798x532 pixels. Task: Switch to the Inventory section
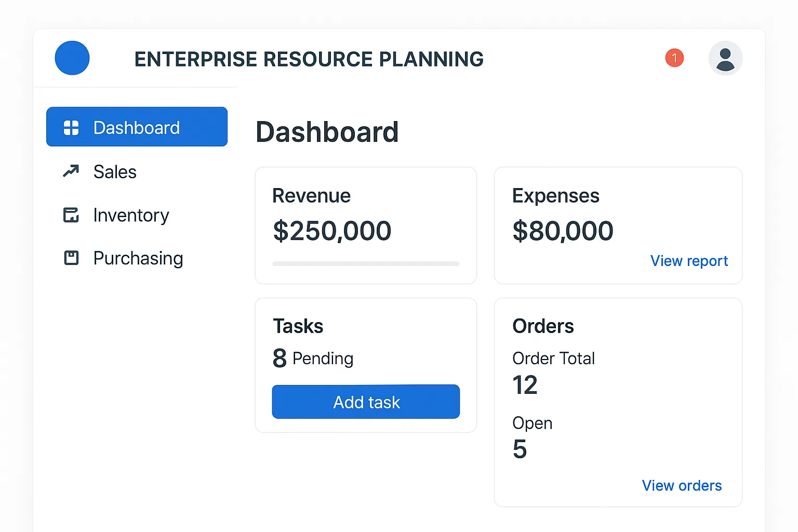(x=131, y=215)
